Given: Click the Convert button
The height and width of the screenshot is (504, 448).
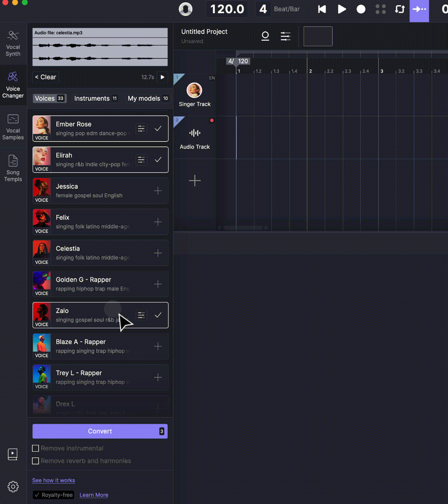Looking at the screenshot, I should [x=100, y=431].
